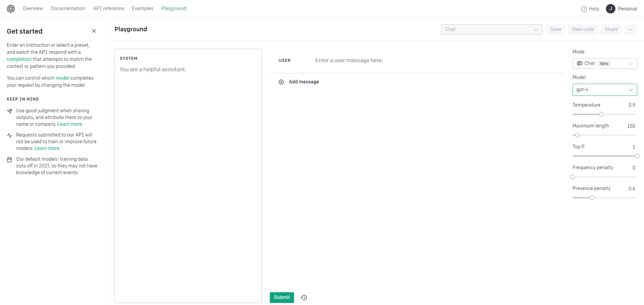644x305 pixels.
Task: Click the View code button
Action: click(583, 29)
